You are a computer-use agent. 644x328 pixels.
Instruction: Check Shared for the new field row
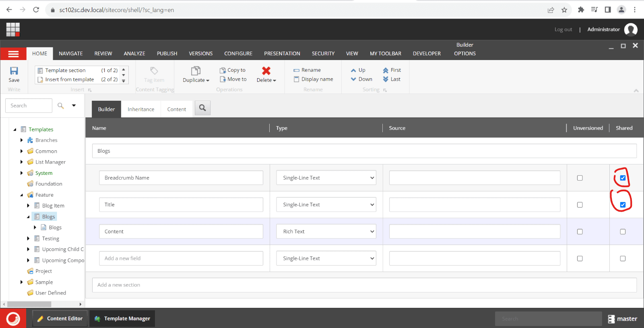[623, 258]
